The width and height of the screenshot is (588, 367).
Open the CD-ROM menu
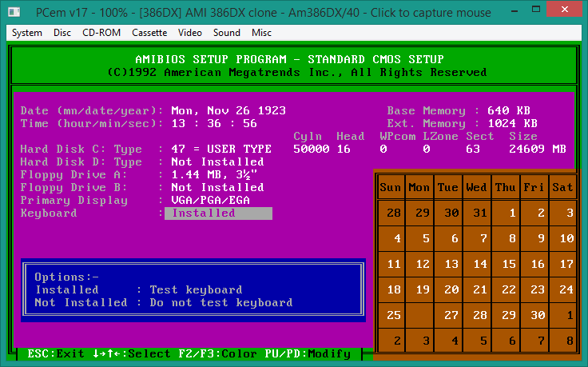click(101, 33)
